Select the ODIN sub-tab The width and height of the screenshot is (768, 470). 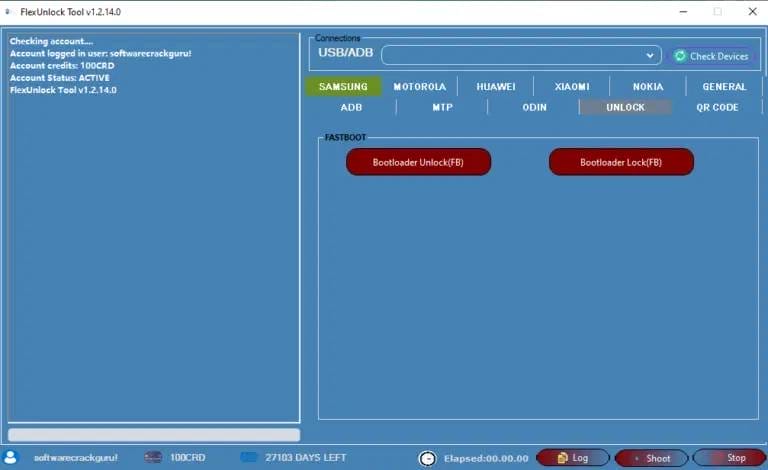[x=534, y=107]
